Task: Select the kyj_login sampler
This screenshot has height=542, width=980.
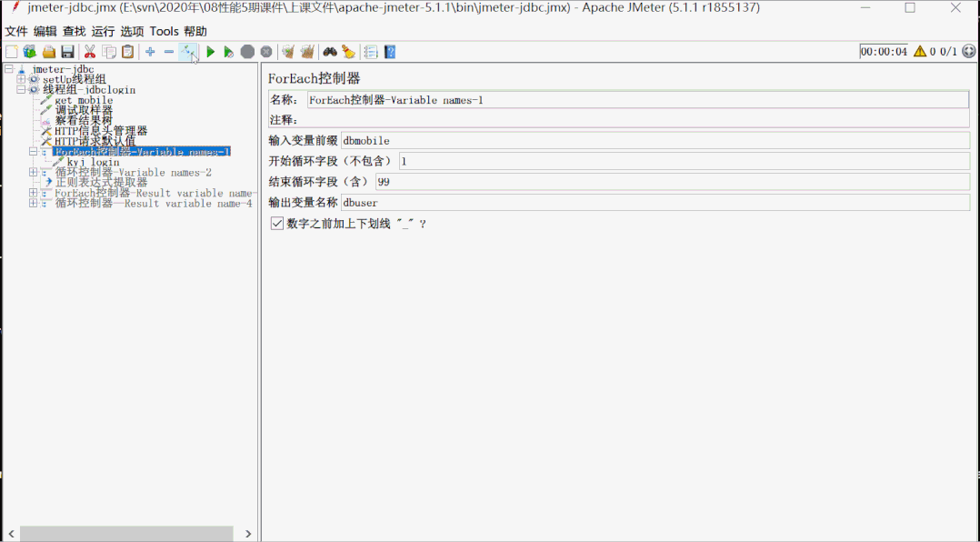Action: 93,162
